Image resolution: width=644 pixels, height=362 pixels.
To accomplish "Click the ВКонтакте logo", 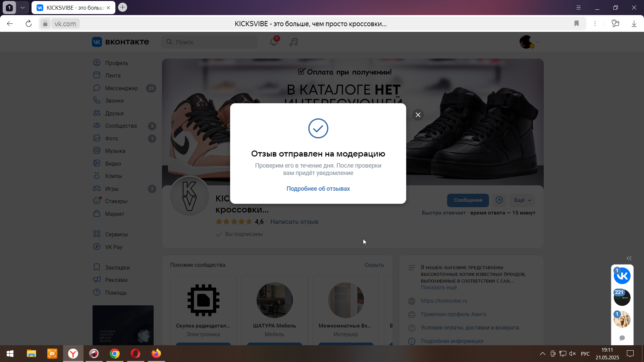I will (120, 42).
